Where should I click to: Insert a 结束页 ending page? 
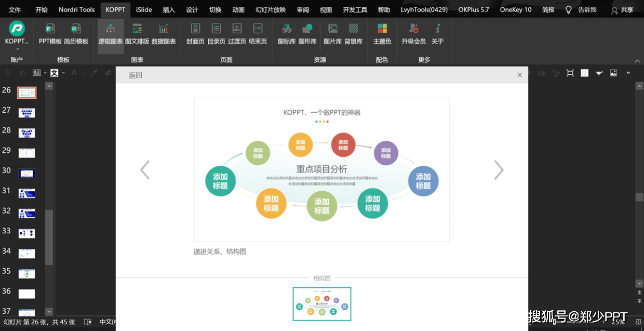pyautogui.click(x=258, y=34)
